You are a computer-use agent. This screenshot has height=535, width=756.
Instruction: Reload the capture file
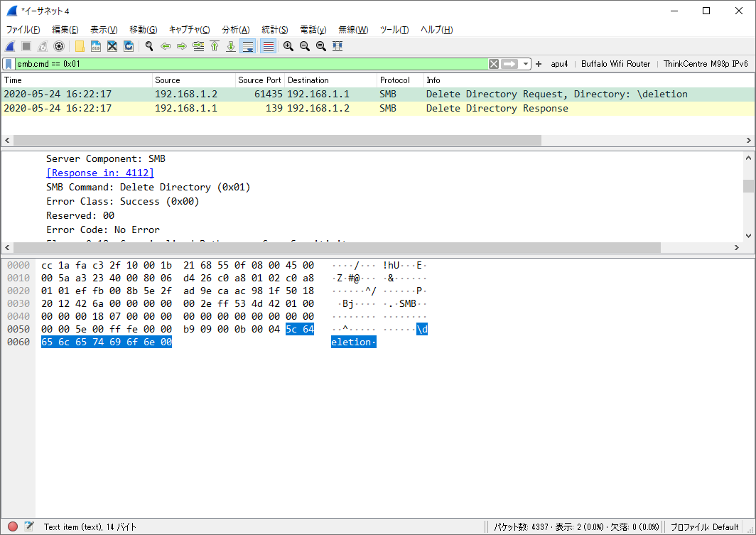[129, 46]
